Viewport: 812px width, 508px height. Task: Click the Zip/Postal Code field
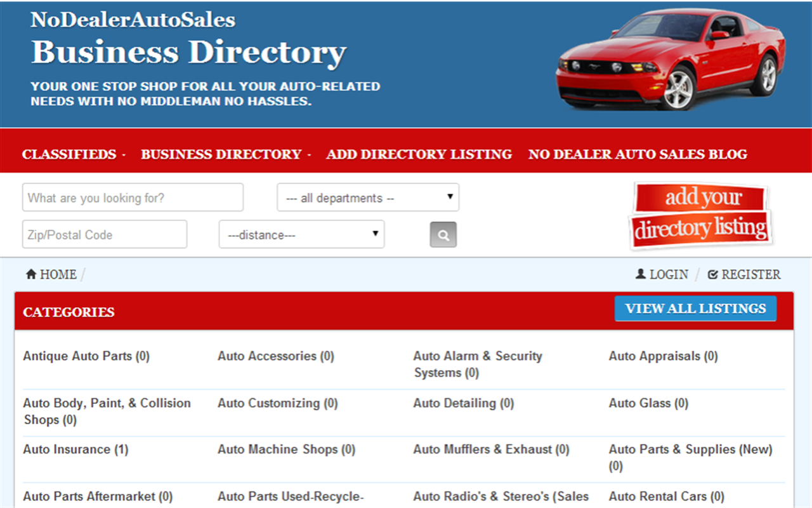coord(104,234)
